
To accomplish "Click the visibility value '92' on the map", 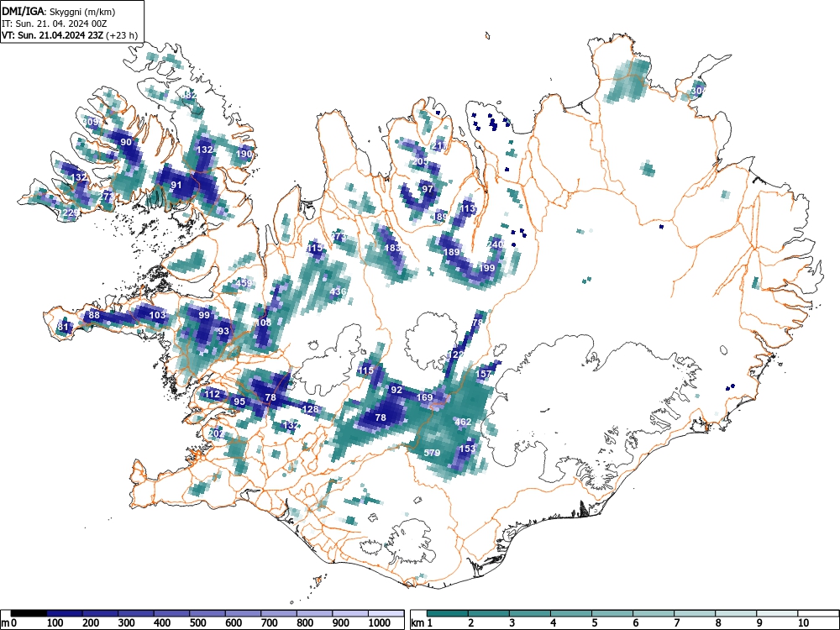I will click(x=396, y=390).
